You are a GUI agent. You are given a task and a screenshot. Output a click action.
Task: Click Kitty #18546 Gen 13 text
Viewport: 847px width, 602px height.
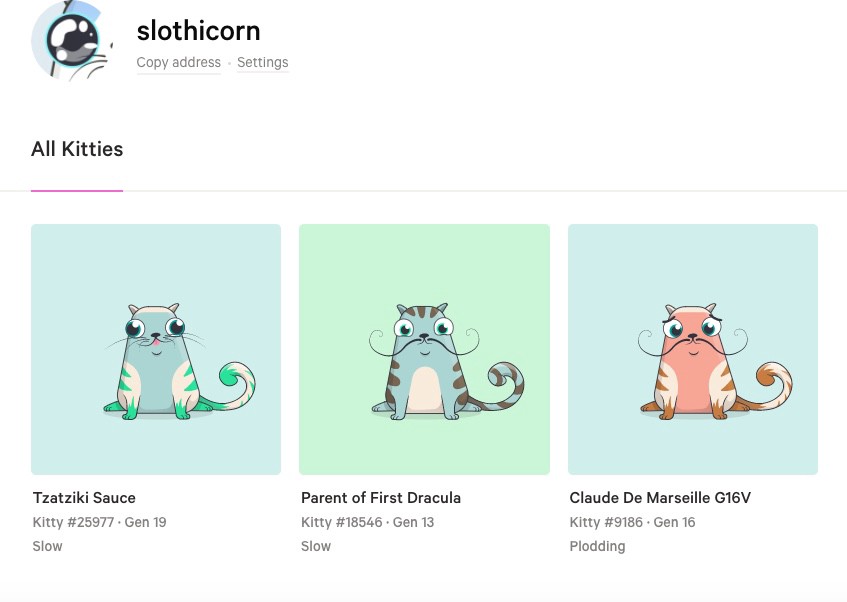coord(367,522)
